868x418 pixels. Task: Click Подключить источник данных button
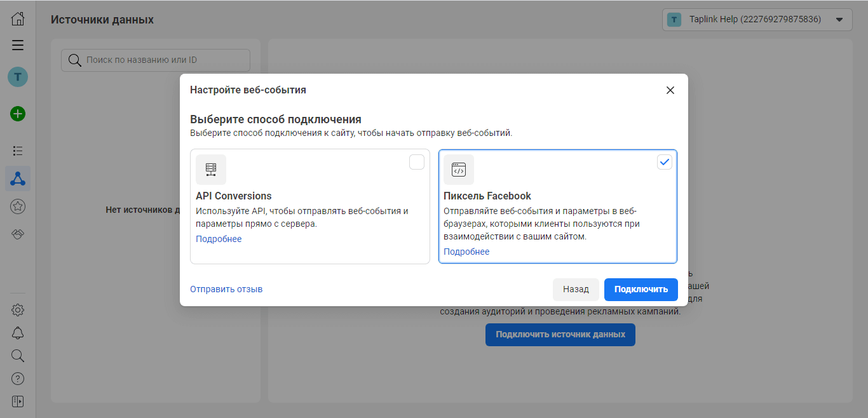coord(560,335)
